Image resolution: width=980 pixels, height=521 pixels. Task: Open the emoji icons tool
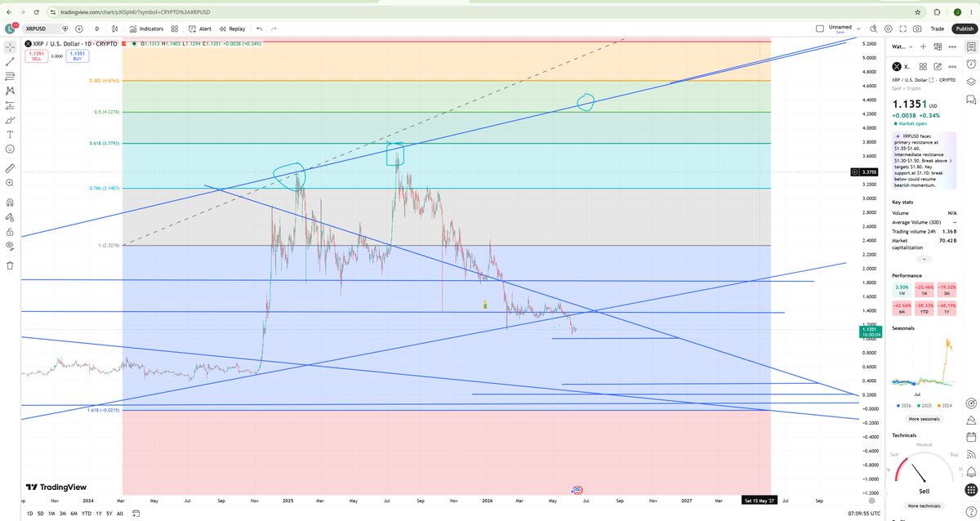point(10,149)
